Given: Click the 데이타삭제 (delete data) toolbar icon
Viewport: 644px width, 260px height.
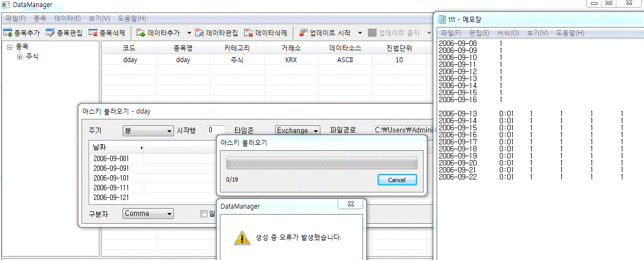Looking at the screenshot, I should pos(249,33).
